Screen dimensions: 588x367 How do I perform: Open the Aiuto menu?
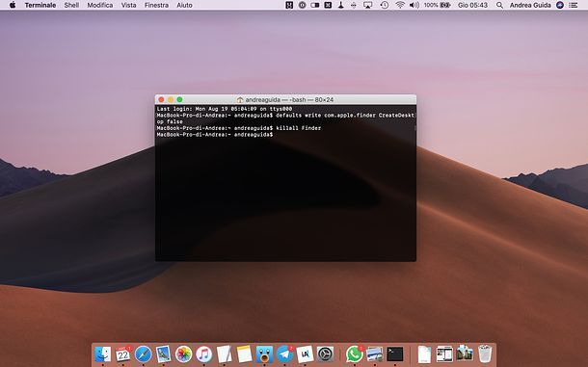coord(184,5)
